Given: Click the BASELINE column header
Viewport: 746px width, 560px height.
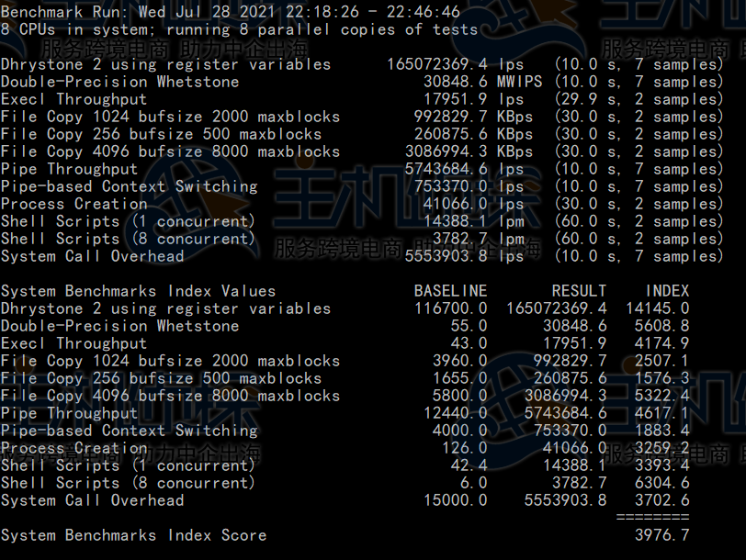Looking at the screenshot, I should click(450, 291).
